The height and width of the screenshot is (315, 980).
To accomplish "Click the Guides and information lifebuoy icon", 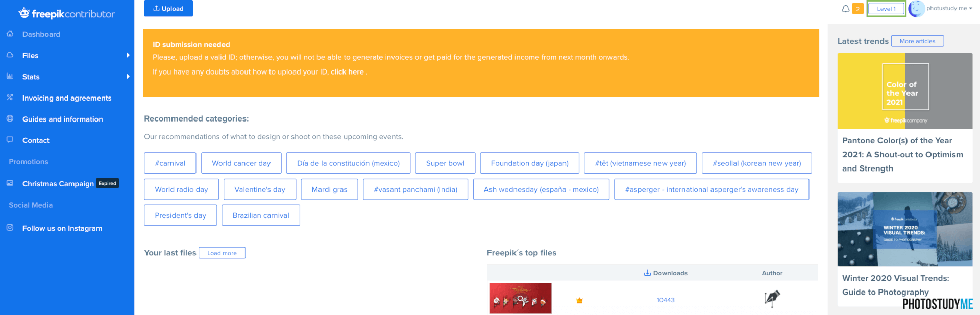I will (x=10, y=118).
